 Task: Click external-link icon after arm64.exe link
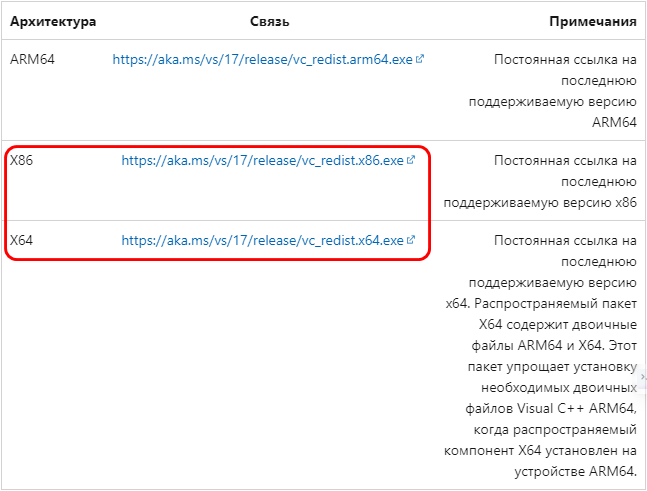[x=420, y=59]
